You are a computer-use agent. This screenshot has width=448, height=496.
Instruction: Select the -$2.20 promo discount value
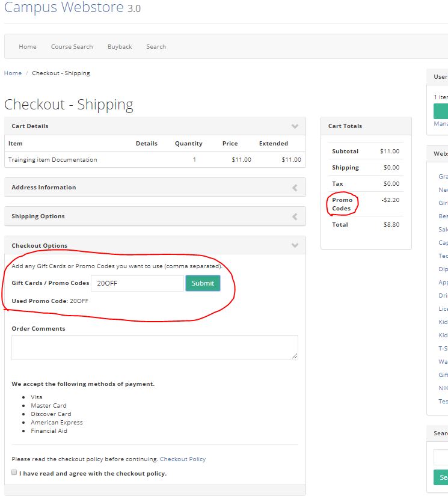tap(390, 200)
